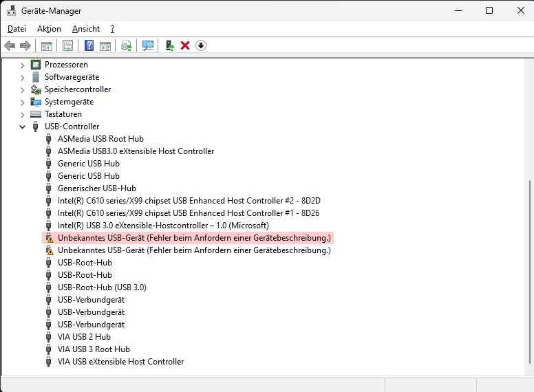
Task: Click the warning icon of the unhighlighted unknown USB device
Action: [x=50, y=250]
